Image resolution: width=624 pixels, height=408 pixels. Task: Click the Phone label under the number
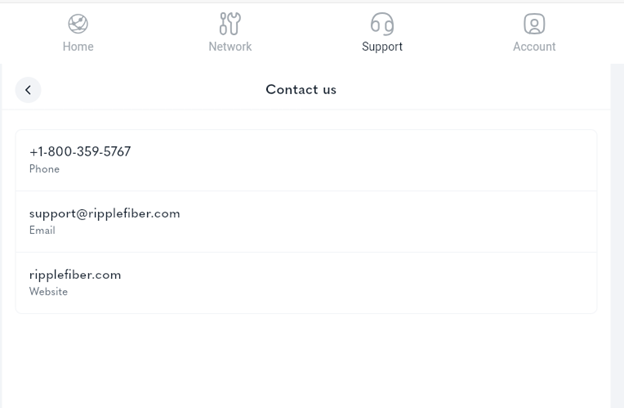tap(44, 169)
